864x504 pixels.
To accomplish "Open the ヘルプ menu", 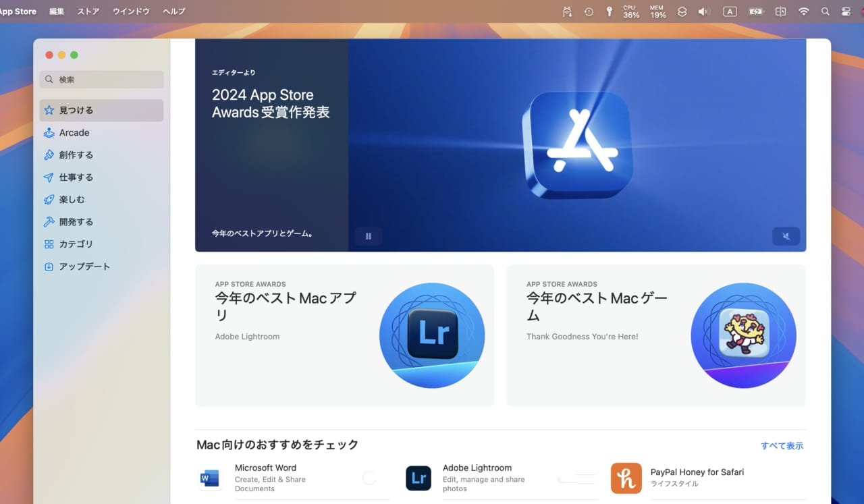I will tap(174, 11).
